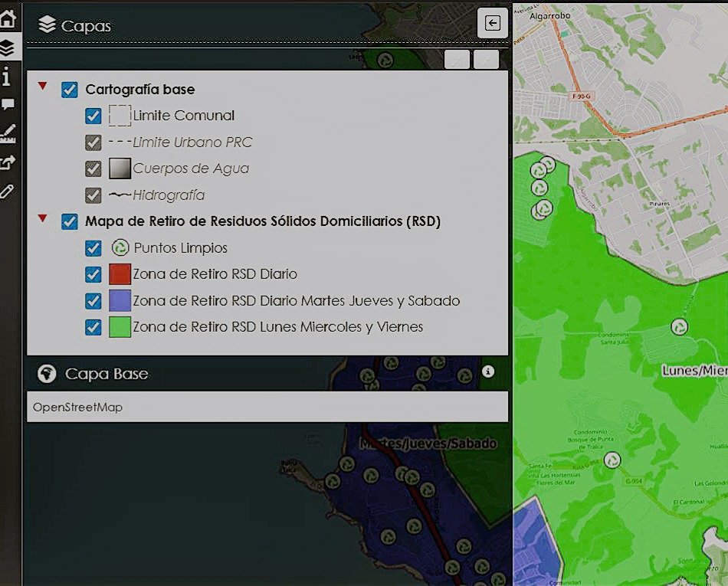Screen dimensions: 728x586
Task: Open the information panel icon
Action: pyautogui.click(x=8, y=77)
